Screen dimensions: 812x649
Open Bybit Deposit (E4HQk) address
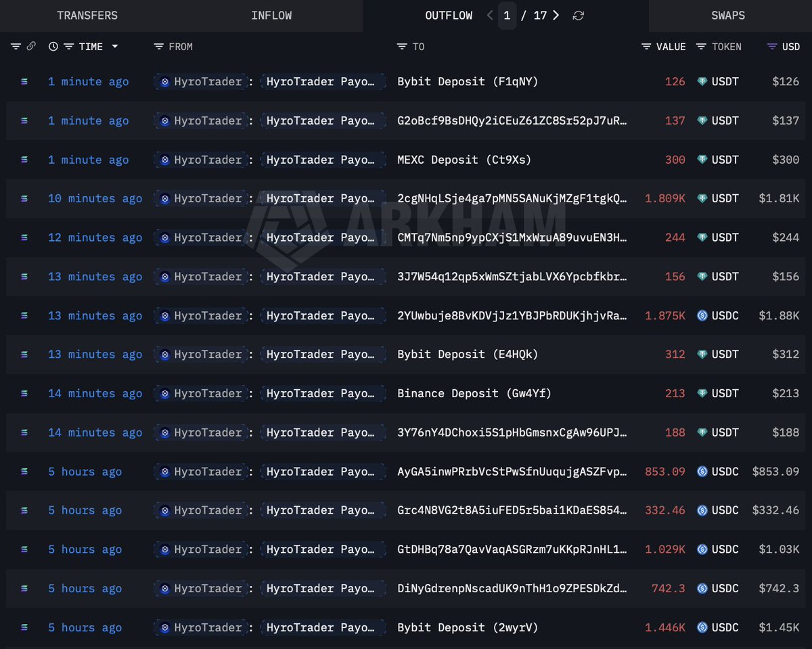468,355
